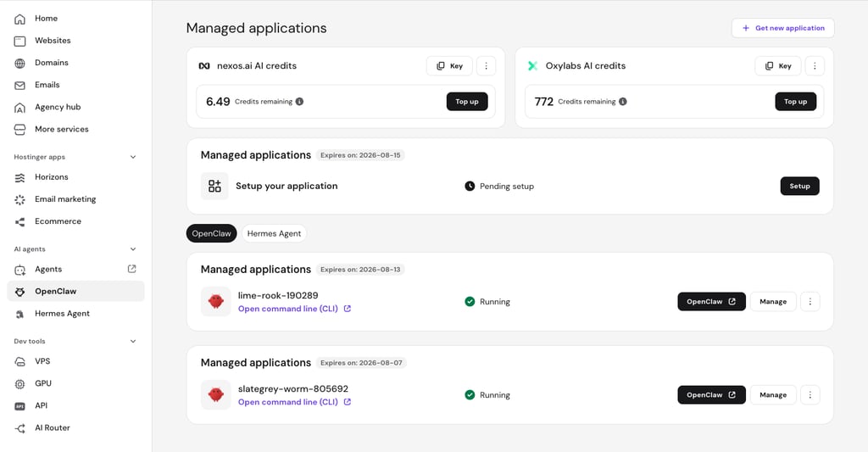Viewport: 868px width, 452px height.
Task: Open more options for lime-rook-190289
Action: [810, 301]
